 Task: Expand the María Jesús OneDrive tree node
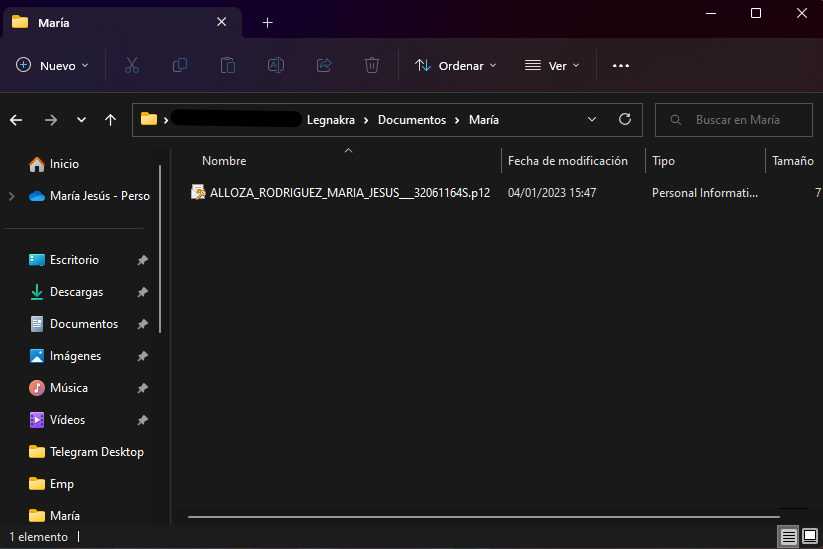12,196
